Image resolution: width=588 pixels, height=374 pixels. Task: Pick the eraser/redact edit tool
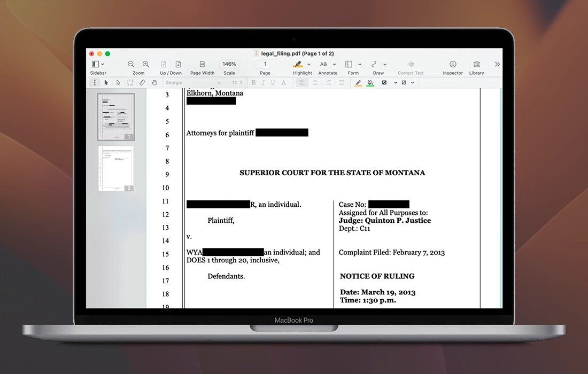tap(142, 83)
